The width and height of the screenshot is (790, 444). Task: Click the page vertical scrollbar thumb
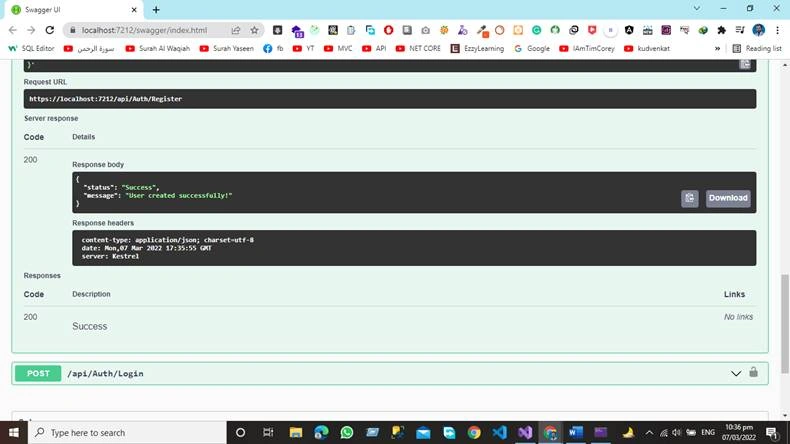(784, 324)
